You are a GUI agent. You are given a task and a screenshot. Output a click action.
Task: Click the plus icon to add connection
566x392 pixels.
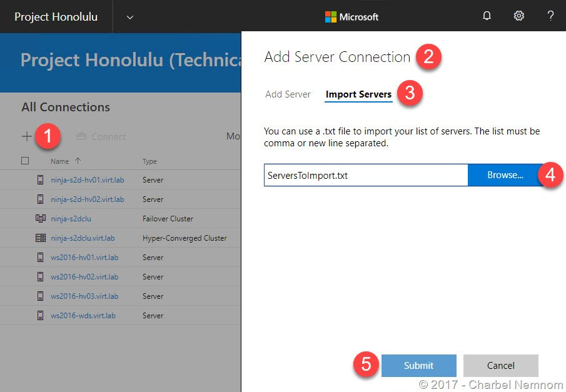pos(27,136)
